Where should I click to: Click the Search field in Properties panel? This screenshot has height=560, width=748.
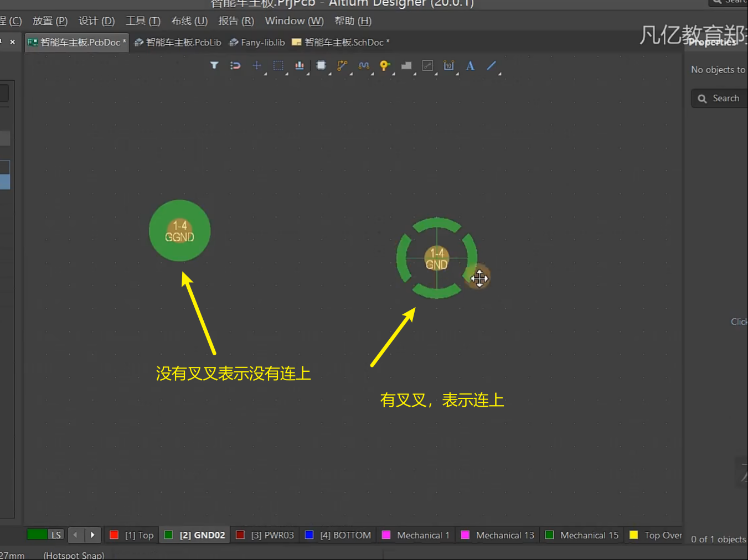(x=720, y=98)
